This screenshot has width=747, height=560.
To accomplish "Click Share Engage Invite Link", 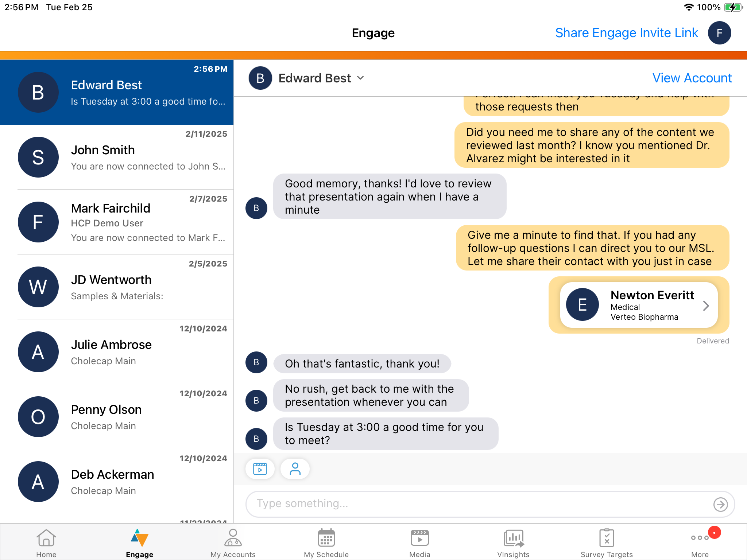I will pyautogui.click(x=626, y=33).
